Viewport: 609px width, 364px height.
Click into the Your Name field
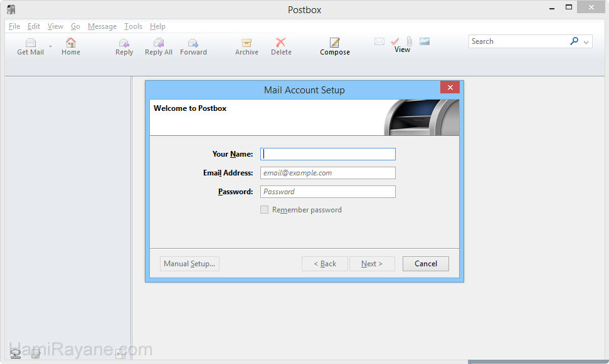coord(328,154)
